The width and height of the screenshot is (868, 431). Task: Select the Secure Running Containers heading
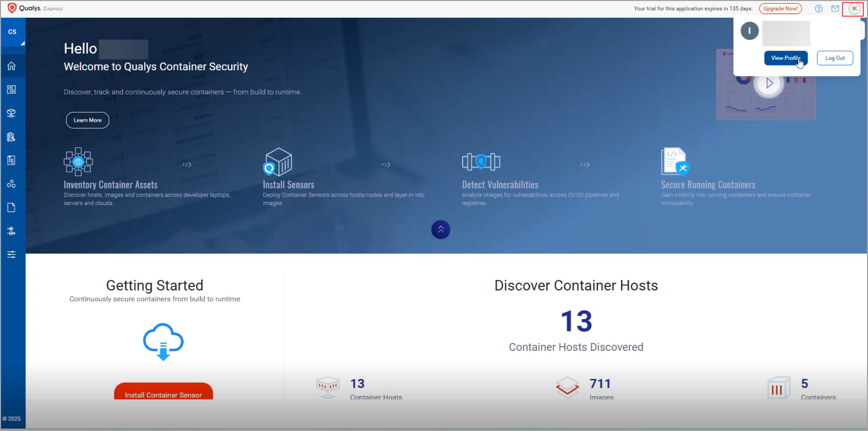coord(708,185)
